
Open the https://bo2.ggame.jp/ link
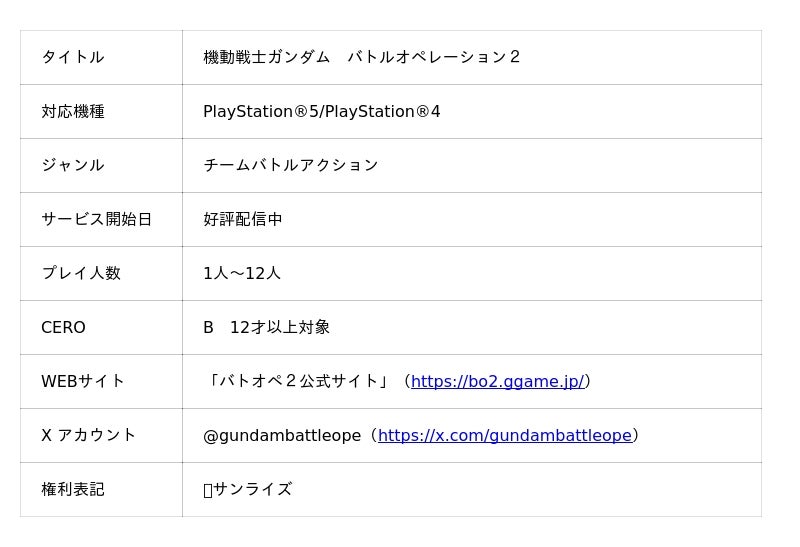click(x=497, y=381)
